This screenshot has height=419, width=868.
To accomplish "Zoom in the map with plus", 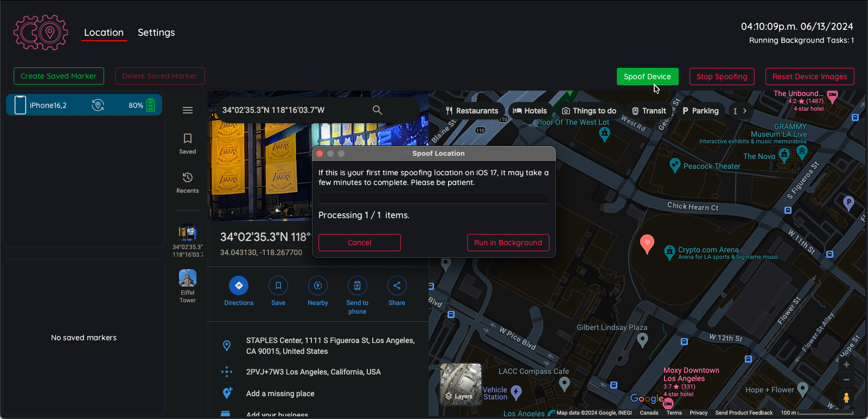I will (x=846, y=365).
